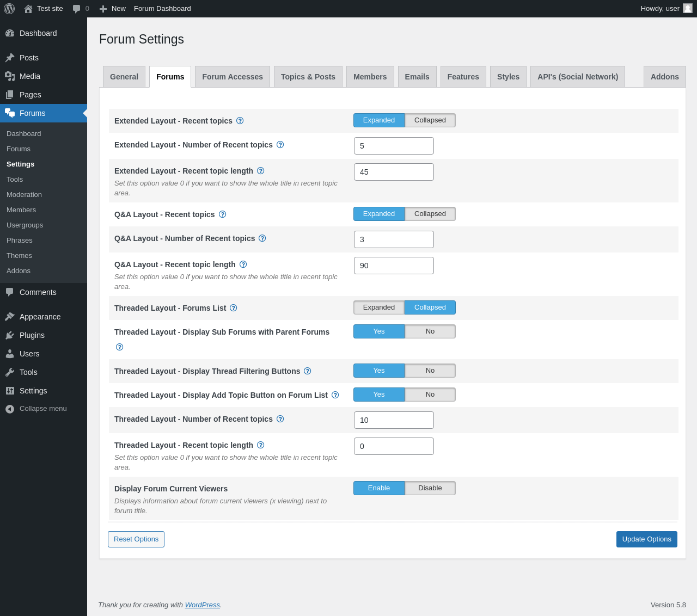Screen dimensions: 697x616
Task: Click the Plugins icon in the sidebar
Action: pyautogui.click(x=10, y=335)
